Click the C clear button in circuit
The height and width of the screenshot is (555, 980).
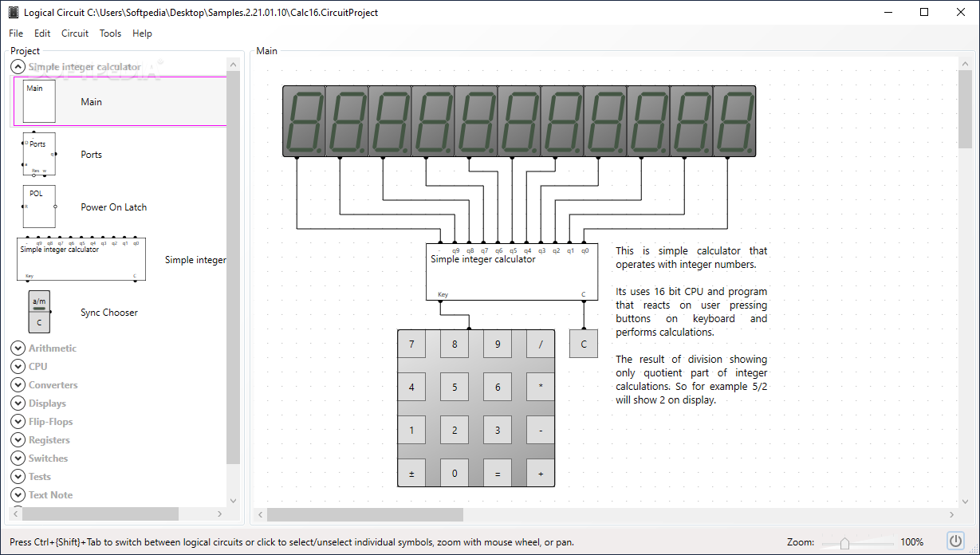click(584, 344)
